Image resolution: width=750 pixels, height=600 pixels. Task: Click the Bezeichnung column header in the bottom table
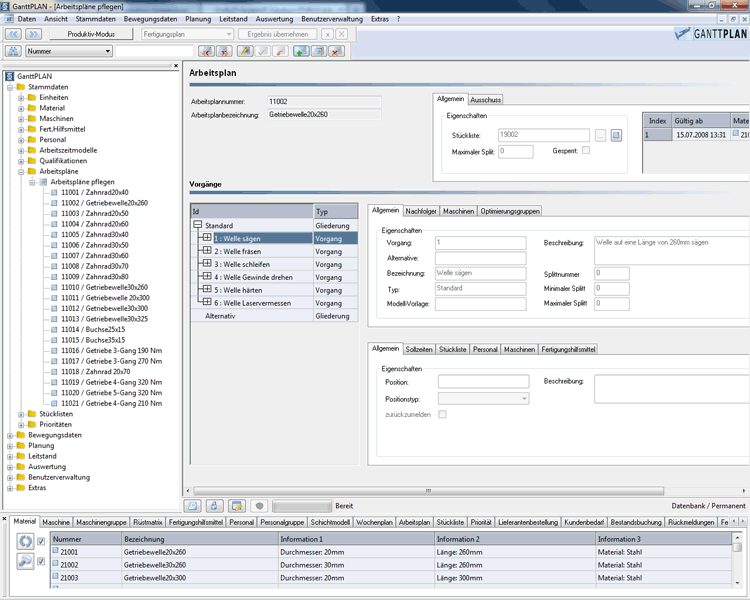click(200, 539)
